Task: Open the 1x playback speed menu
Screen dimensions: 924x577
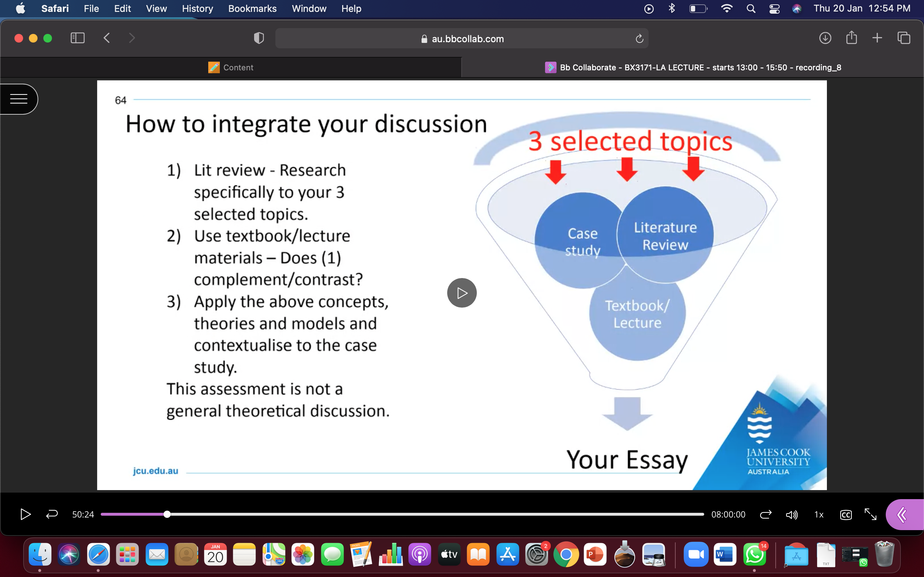Action: click(819, 515)
